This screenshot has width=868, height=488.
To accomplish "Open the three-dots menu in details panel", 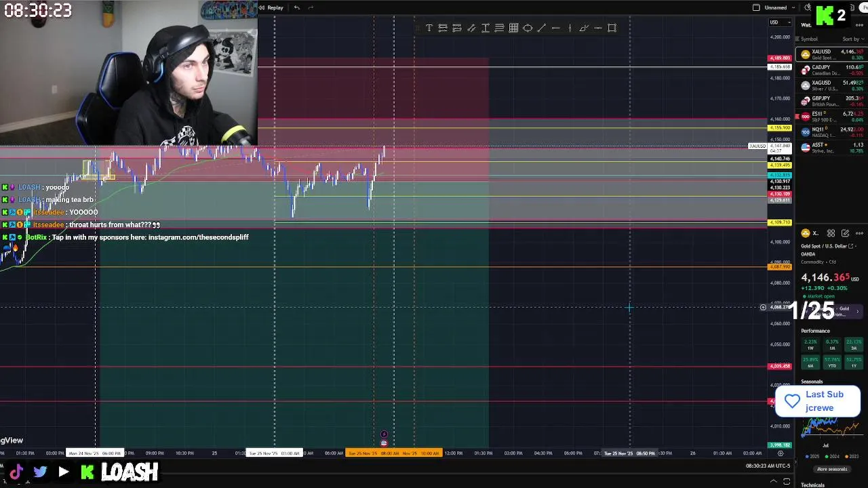I will [x=859, y=233].
